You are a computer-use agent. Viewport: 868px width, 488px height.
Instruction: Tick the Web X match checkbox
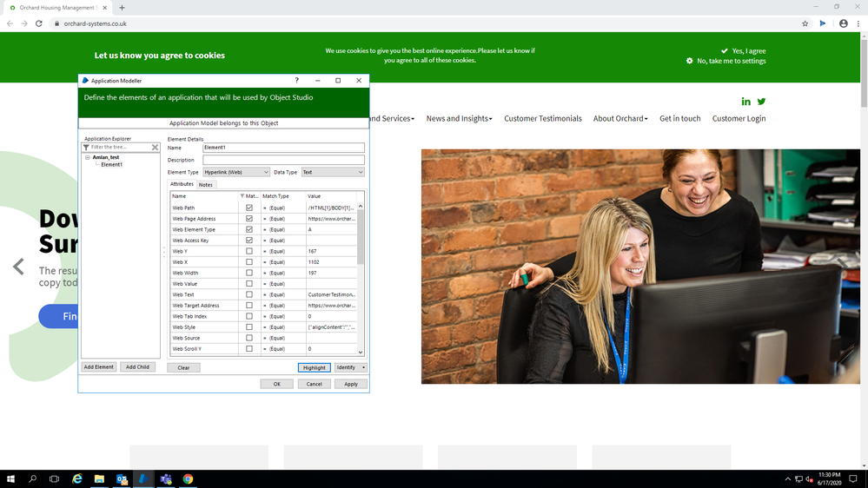[249, 262]
